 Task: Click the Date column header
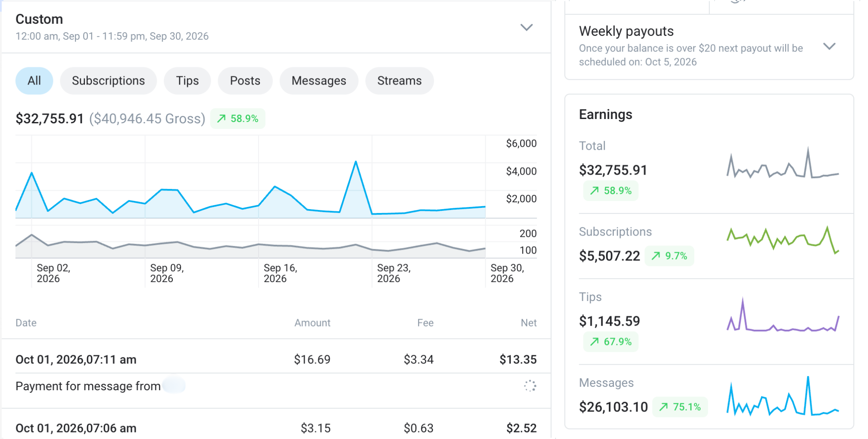[x=26, y=323]
